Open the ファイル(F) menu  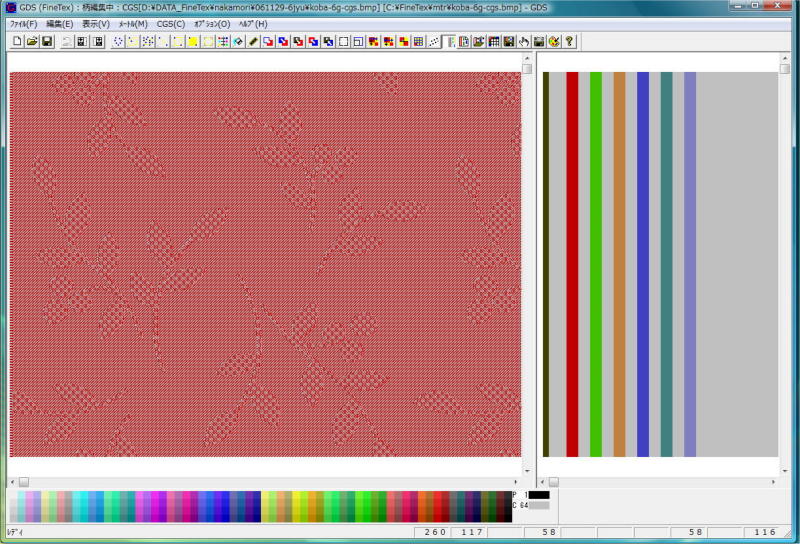(x=23, y=24)
